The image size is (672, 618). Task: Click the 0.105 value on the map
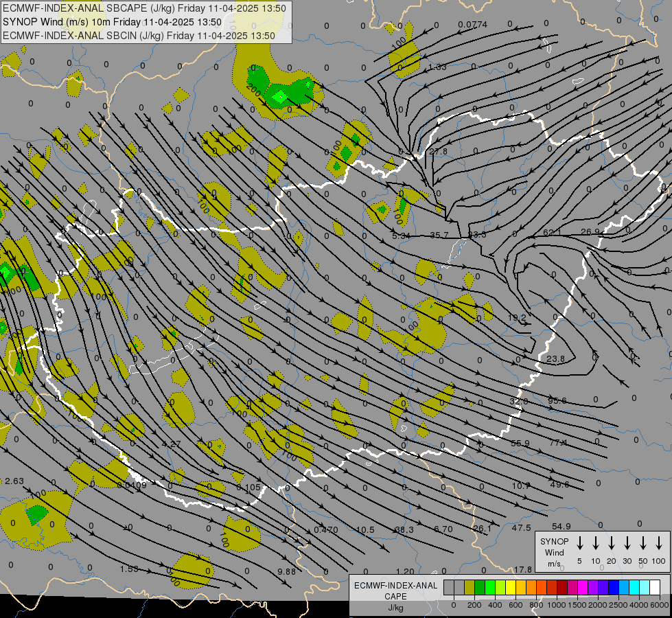pyautogui.click(x=248, y=488)
